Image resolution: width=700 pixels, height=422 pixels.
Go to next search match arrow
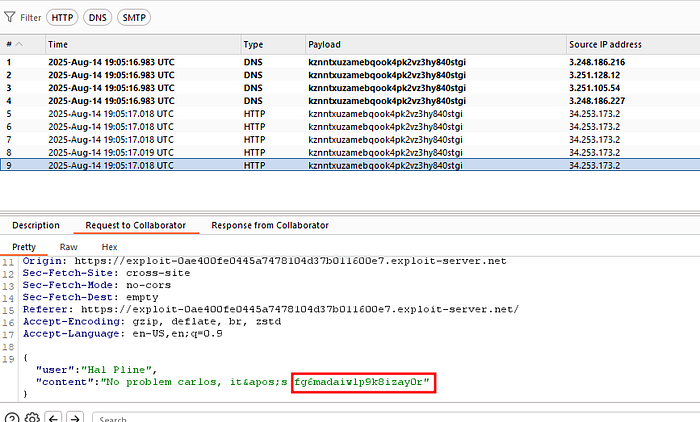point(75,418)
